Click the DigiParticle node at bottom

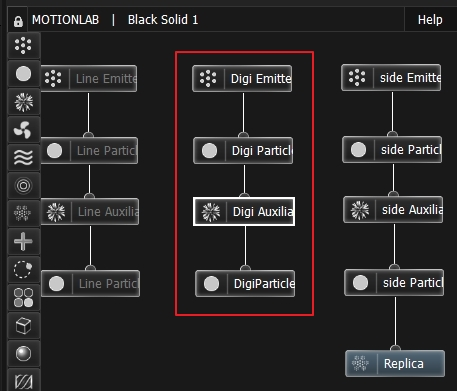click(245, 284)
